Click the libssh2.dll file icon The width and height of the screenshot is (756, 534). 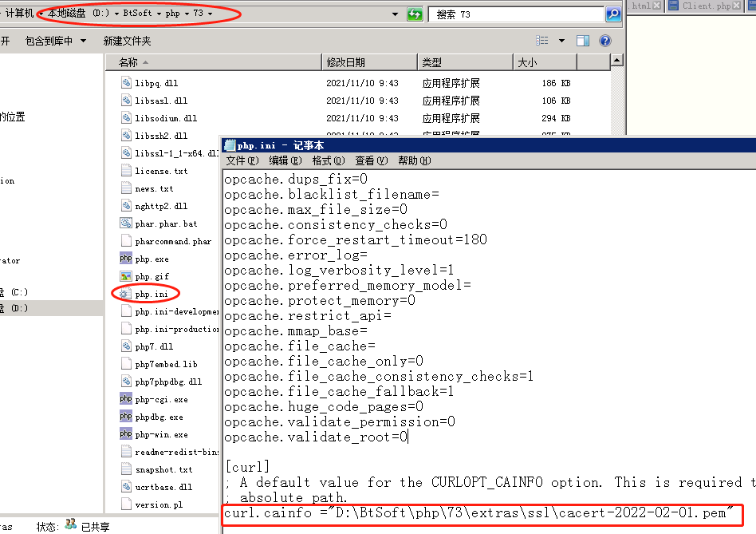tap(126, 136)
